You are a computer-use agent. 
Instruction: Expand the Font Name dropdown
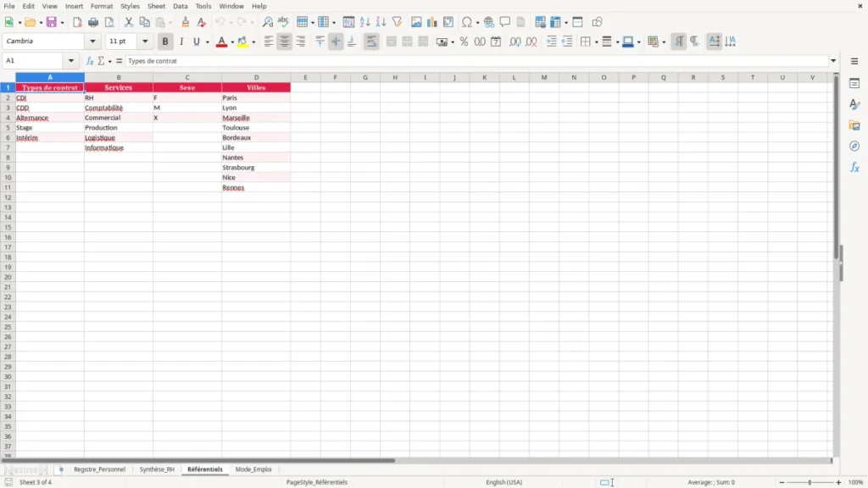tap(92, 41)
